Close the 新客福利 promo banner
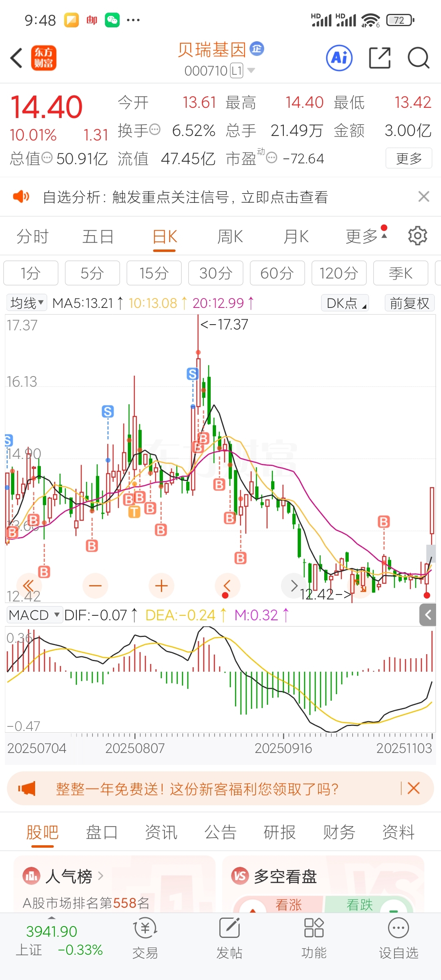 414,788
